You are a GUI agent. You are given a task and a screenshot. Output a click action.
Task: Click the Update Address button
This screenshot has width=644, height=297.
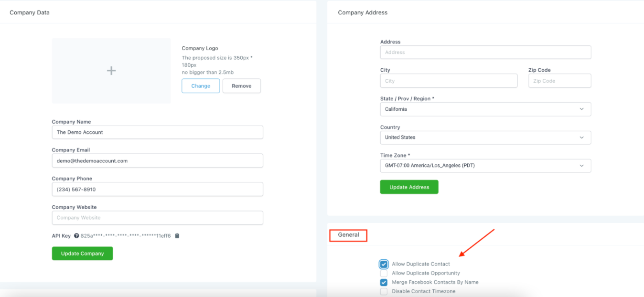click(x=409, y=187)
